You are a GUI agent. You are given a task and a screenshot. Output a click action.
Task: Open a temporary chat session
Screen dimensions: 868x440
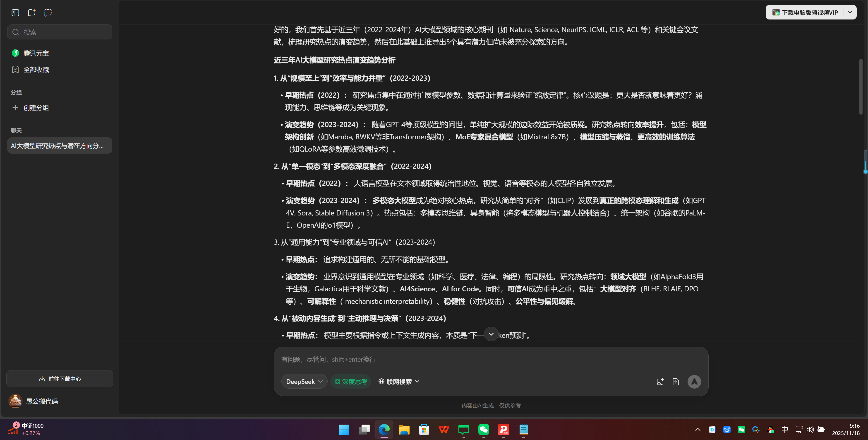click(48, 12)
